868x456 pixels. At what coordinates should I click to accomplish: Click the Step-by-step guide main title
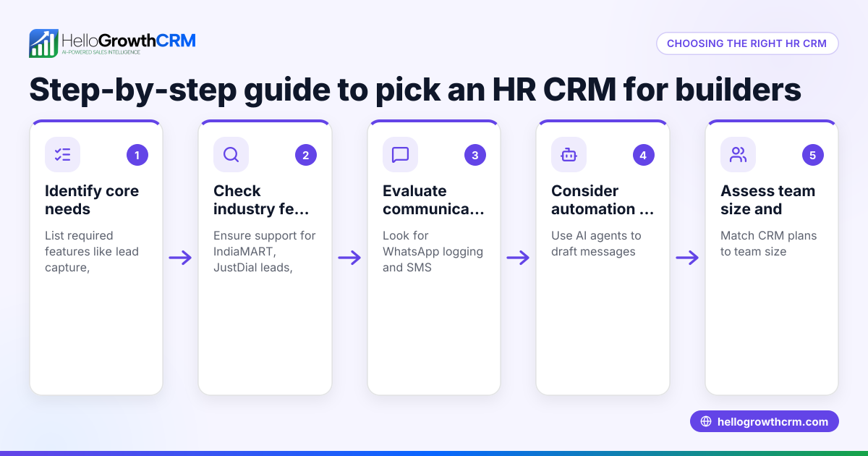415,90
